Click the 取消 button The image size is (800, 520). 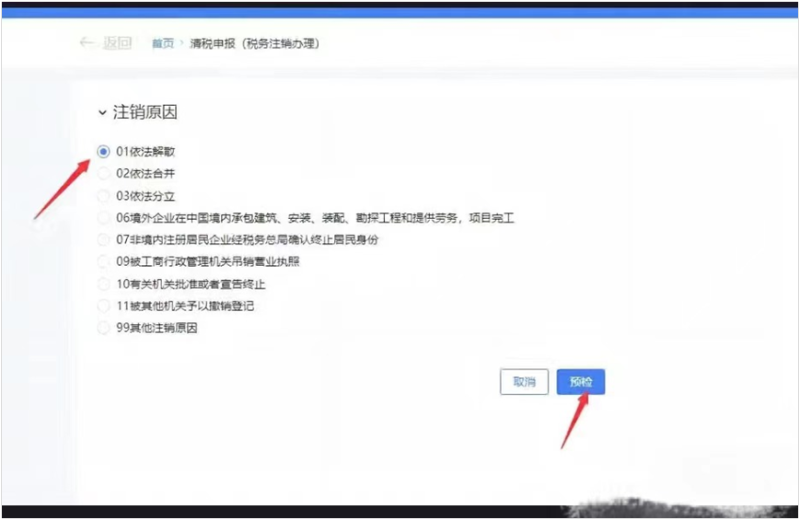(524, 381)
